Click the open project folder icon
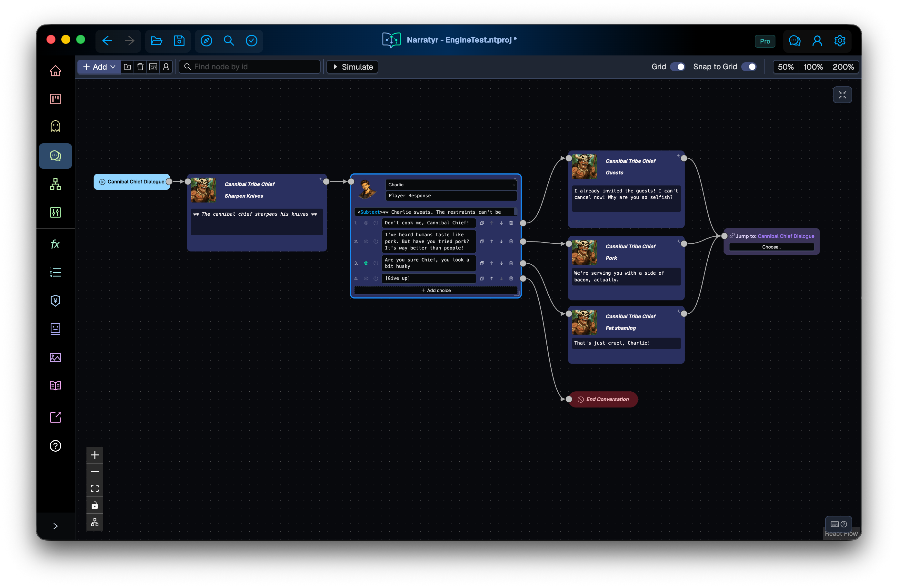 (x=156, y=41)
